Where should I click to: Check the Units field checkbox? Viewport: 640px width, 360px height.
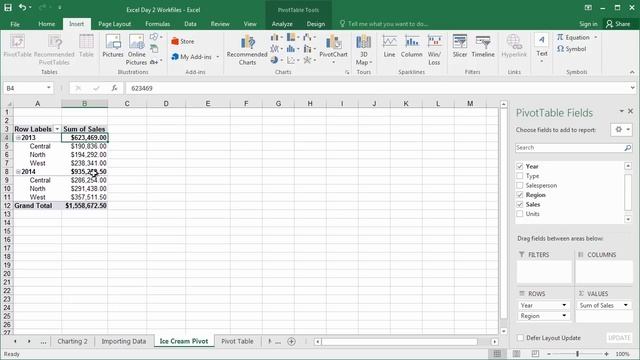pos(520,214)
